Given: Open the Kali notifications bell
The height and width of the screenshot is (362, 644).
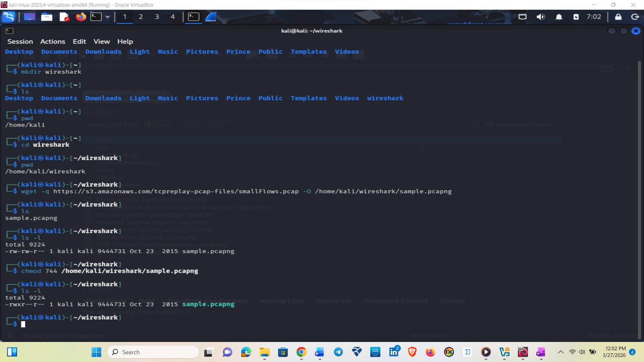Looking at the screenshot, I should point(559,17).
